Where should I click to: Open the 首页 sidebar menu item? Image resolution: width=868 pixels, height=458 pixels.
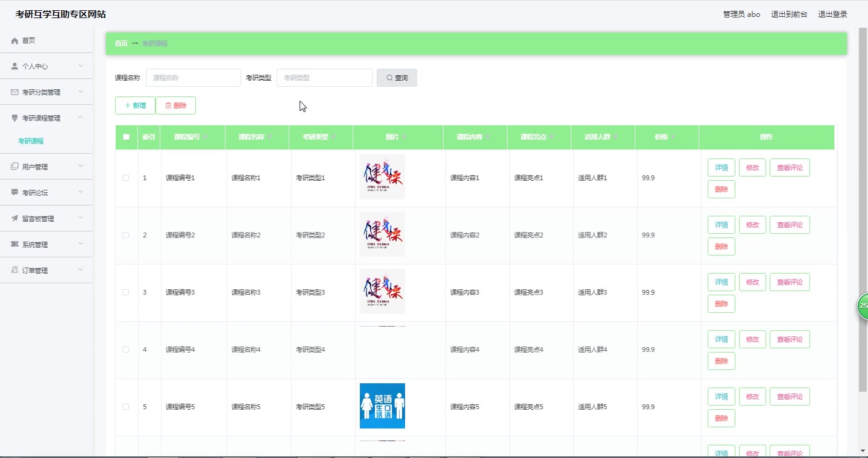coord(46,40)
